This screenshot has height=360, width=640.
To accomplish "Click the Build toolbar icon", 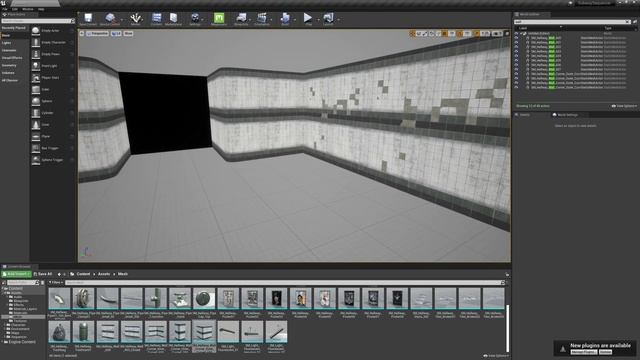I will tap(285, 18).
